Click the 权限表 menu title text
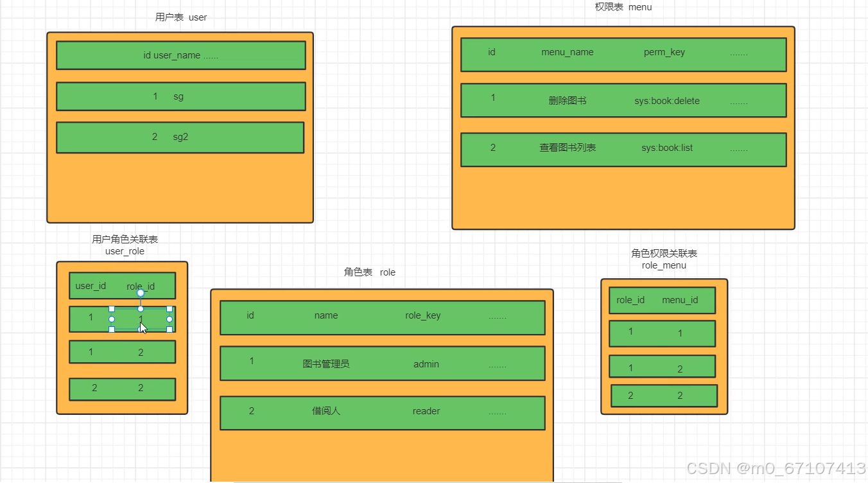This screenshot has height=483, width=868. [623, 7]
